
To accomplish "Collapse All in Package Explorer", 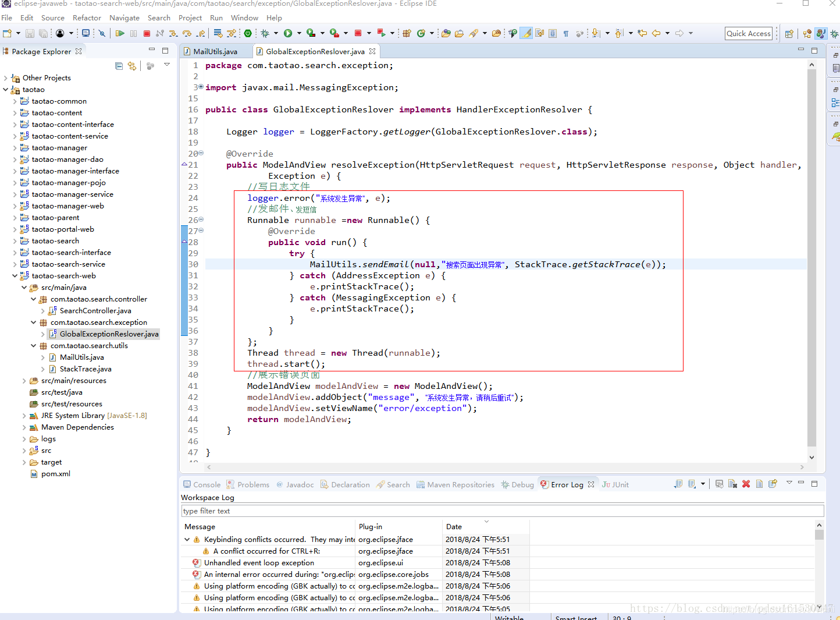I will [119, 66].
